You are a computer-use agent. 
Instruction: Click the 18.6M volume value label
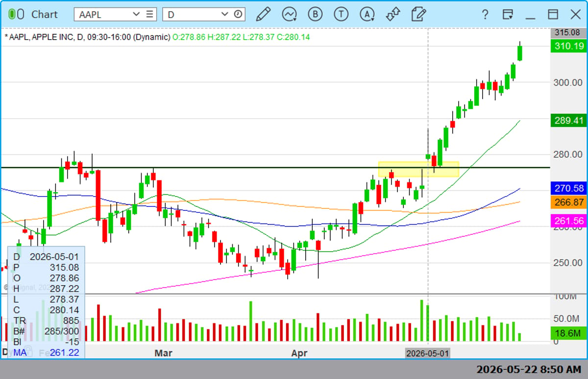(x=568, y=333)
